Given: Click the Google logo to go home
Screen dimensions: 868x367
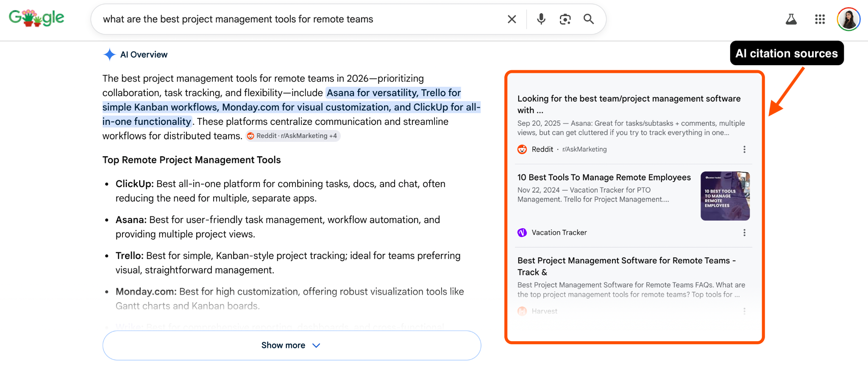Looking at the screenshot, I should coord(36,18).
